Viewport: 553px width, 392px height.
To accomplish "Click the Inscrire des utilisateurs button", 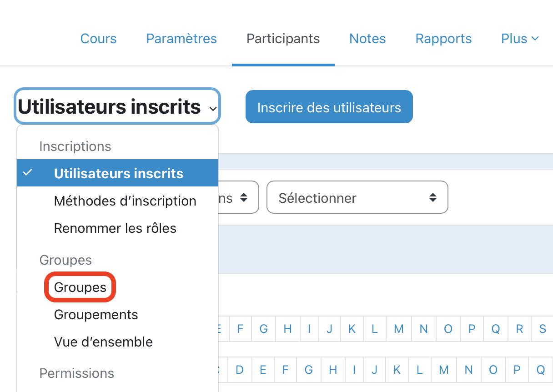I will click(329, 107).
